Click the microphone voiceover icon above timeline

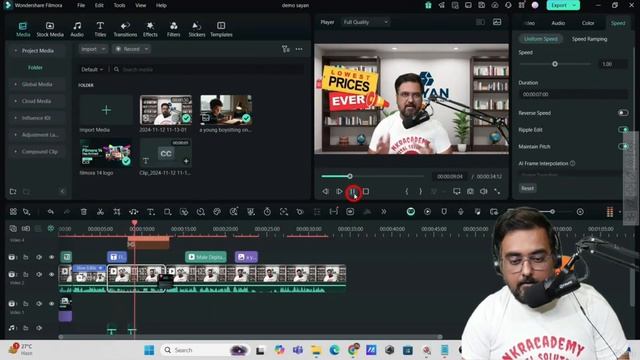coord(461,212)
